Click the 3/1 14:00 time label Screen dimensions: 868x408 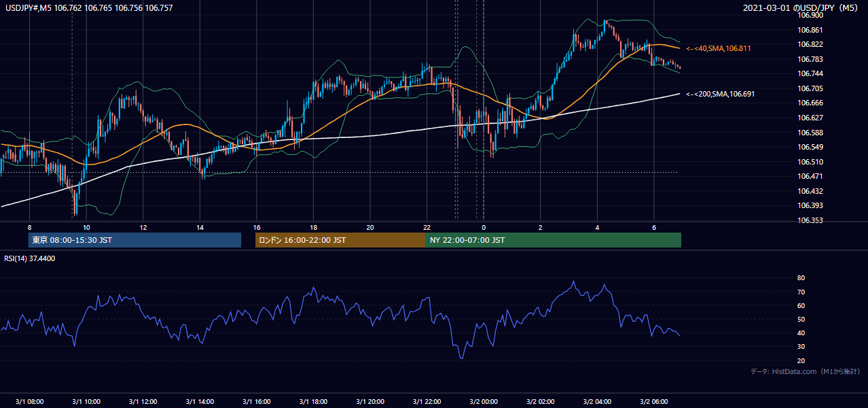tap(199, 402)
